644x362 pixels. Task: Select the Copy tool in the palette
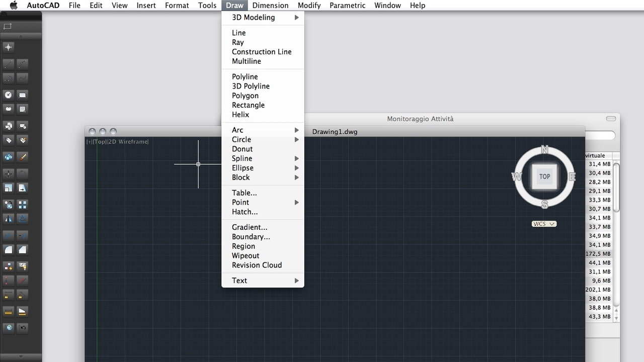(x=9, y=205)
